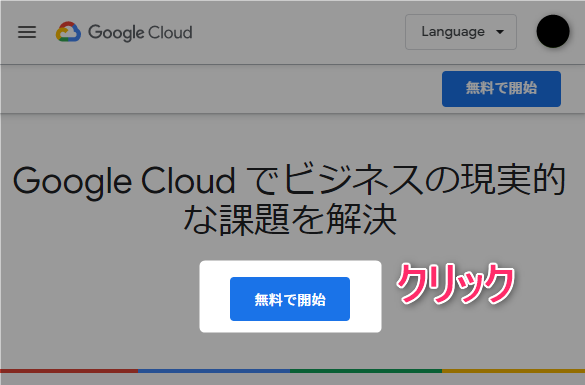
Task: Click the highlighted 無料で開始 button under the headline
Action: (x=290, y=299)
